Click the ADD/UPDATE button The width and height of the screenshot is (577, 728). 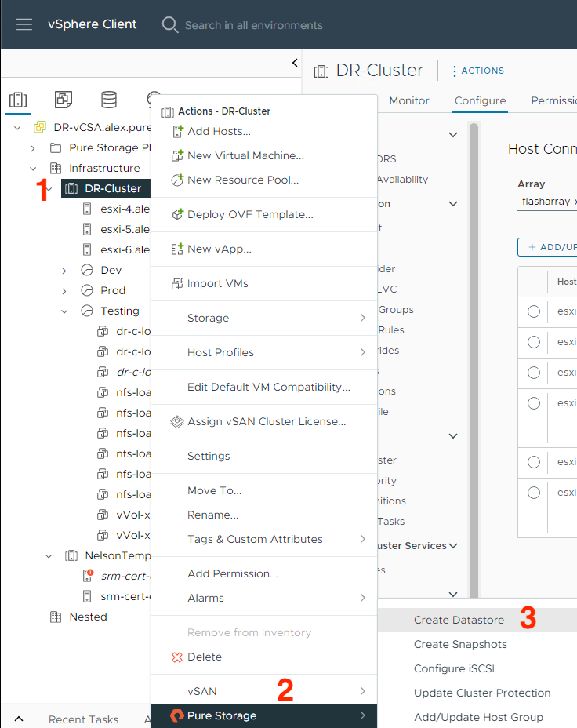pyautogui.click(x=547, y=247)
